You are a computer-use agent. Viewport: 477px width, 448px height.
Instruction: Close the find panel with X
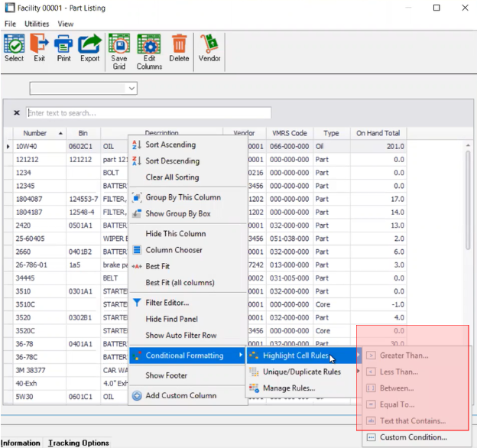pos(17,113)
